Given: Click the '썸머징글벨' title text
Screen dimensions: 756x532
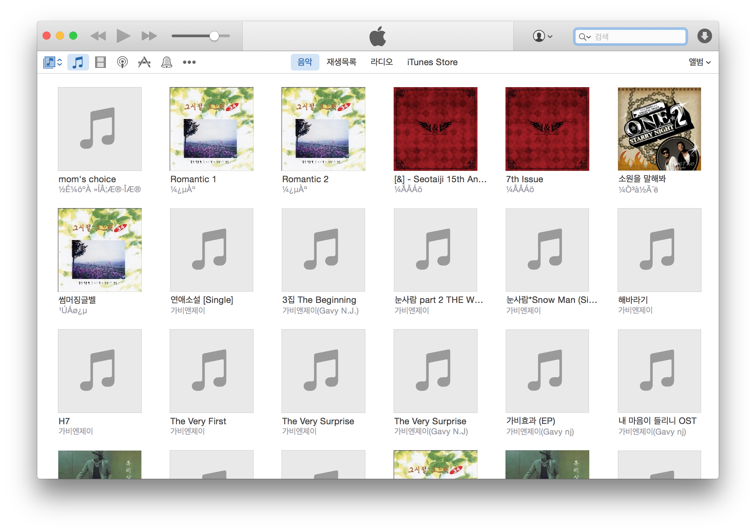Looking at the screenshot, I should pyautogui.click(x=77, y=300).
